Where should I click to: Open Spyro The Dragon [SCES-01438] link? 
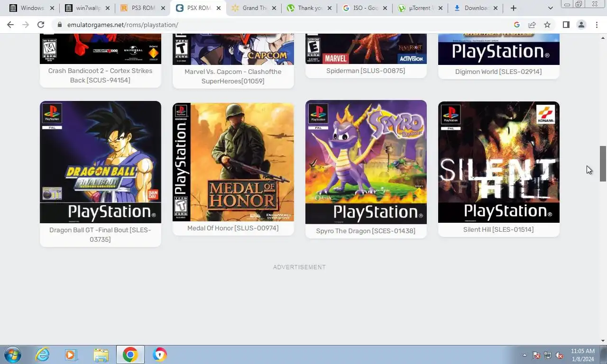pyautogui.click(x=366, y=231)
